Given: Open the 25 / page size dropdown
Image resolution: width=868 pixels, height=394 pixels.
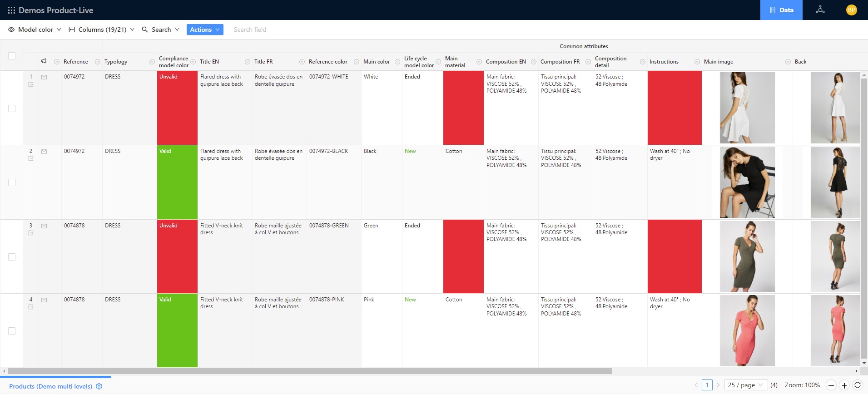Looking at the screenshot, I should pyautogui.click(x=745, y=385).
